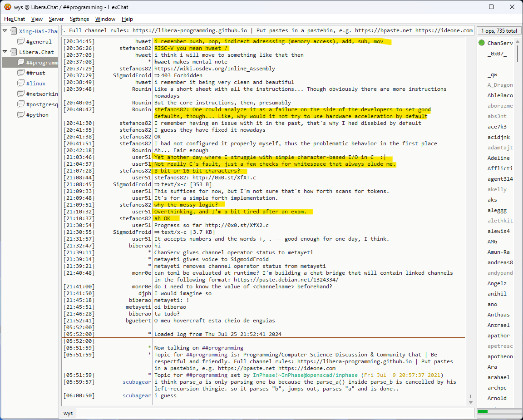The width and height of the screenshot is (523, 420).
Task: Collapse the Libera.Chat server tree
Action: [5, 52]
